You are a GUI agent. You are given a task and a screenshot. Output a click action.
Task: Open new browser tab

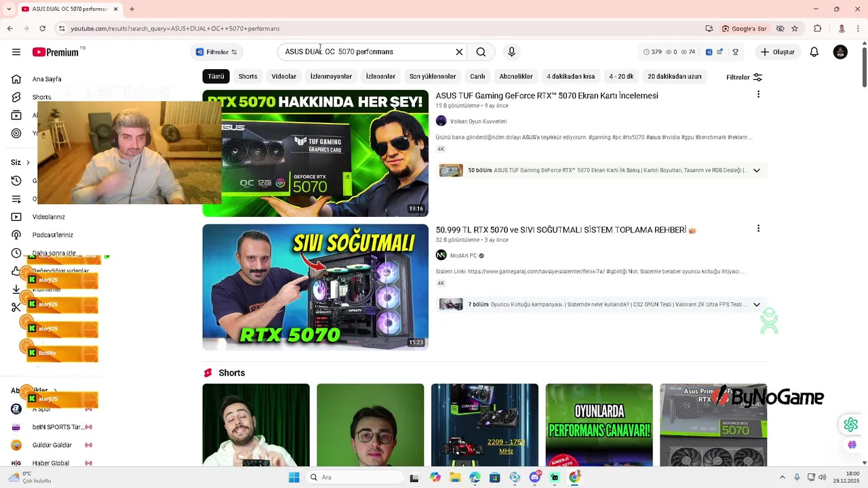(132, 9)
